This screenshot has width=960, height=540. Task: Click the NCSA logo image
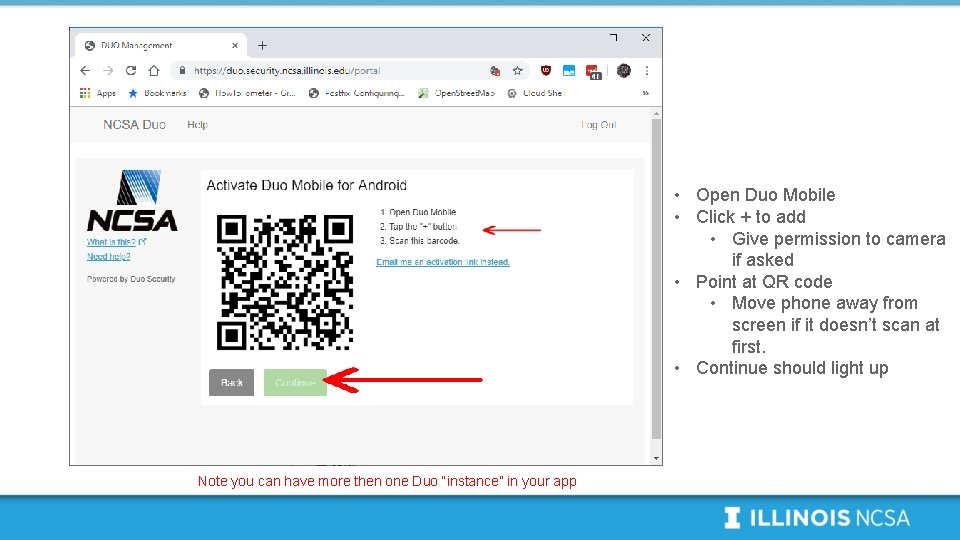(132, 200)
